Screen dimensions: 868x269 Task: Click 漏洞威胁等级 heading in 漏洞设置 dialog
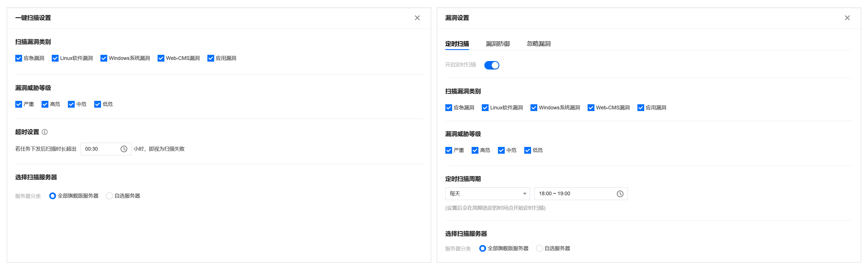point(463,134)
